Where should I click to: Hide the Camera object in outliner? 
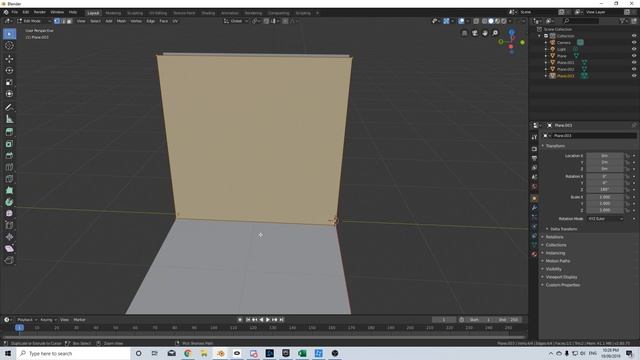coord(634,42)
